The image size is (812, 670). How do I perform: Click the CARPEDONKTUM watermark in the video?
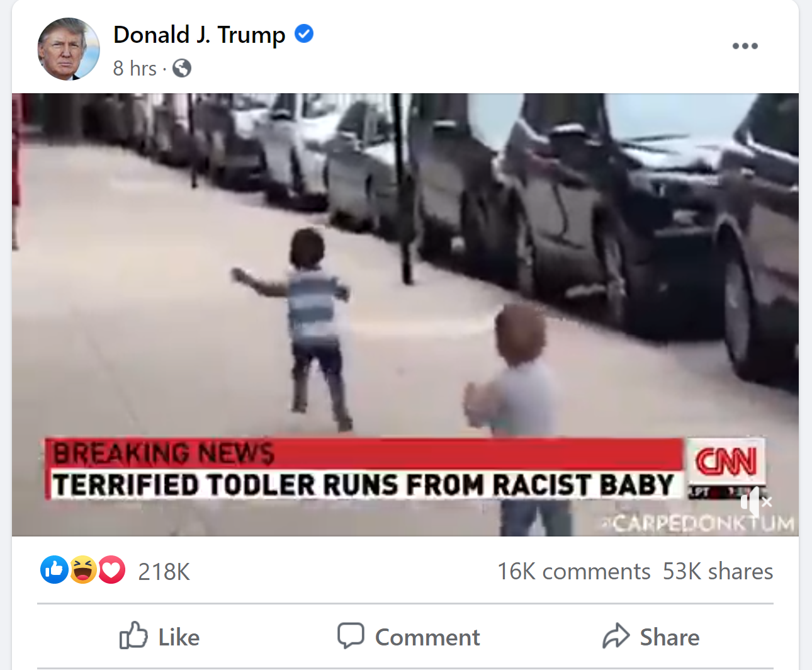click(x=699, y=523)
